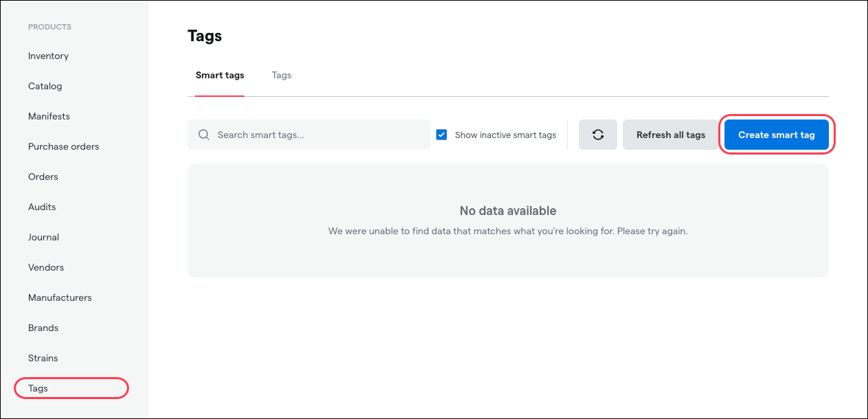Select Strains in the sidebar

(x=43, y=358)
